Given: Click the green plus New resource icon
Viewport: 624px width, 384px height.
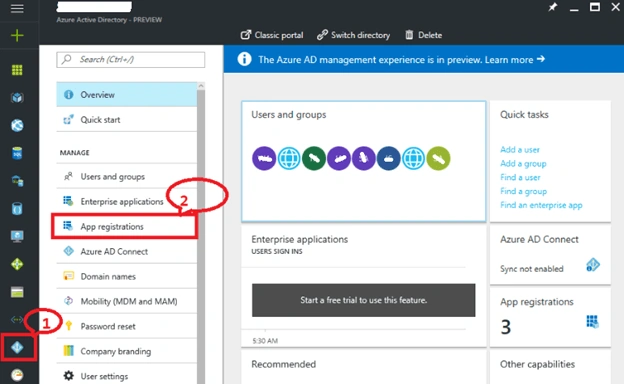Looking at the screenshot, I should [x=17, y=36].
